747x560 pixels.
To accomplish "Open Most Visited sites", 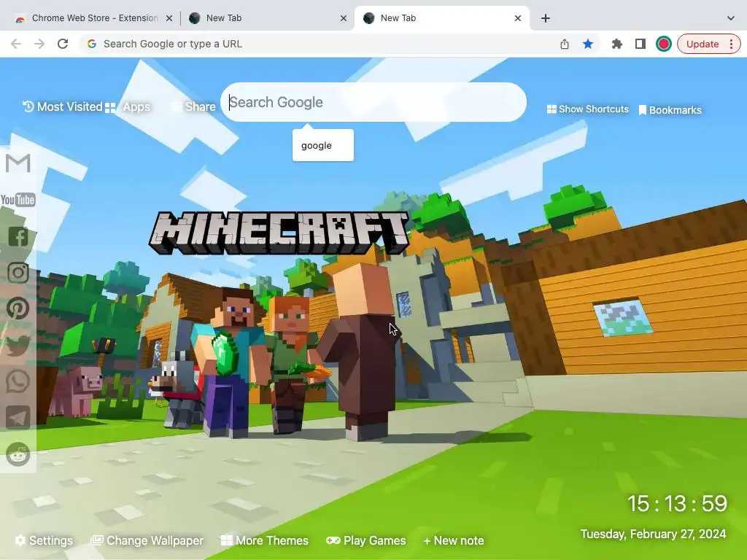I will pyautogui.click(x=63, y=106).
